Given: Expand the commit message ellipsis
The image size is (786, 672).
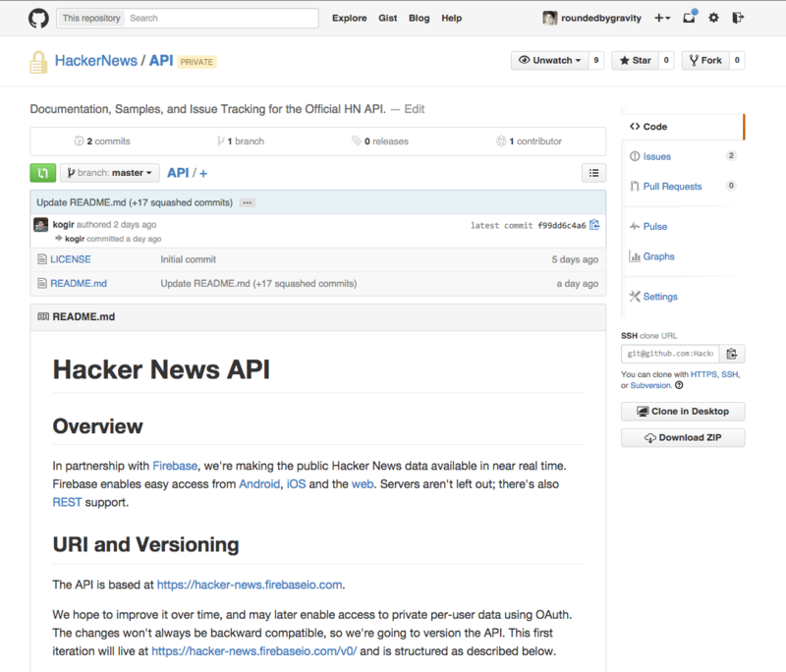Looking at the screenshot, I should 248,202.
